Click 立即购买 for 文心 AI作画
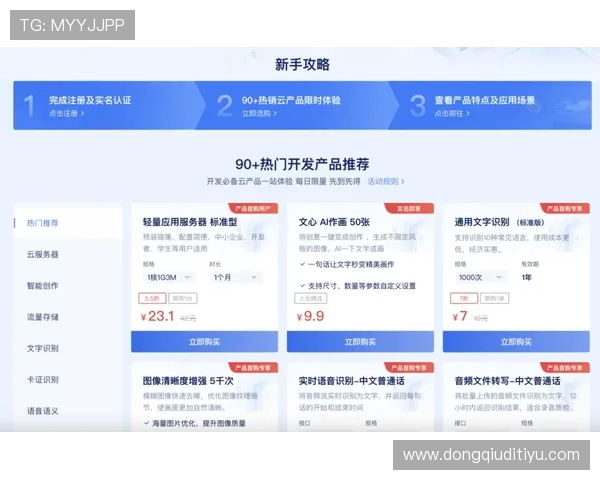The height and width of the screenshot is (480, 600). 360,342
